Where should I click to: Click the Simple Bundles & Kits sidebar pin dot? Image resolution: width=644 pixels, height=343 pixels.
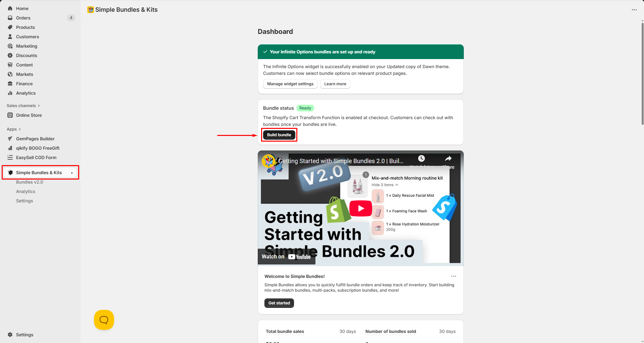(72, 173)
